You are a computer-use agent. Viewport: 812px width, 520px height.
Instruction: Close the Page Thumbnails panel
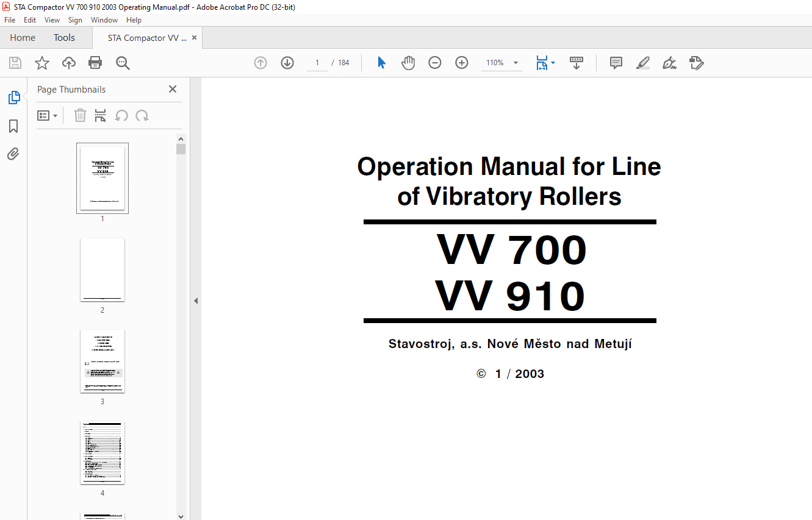click(173, 89)
